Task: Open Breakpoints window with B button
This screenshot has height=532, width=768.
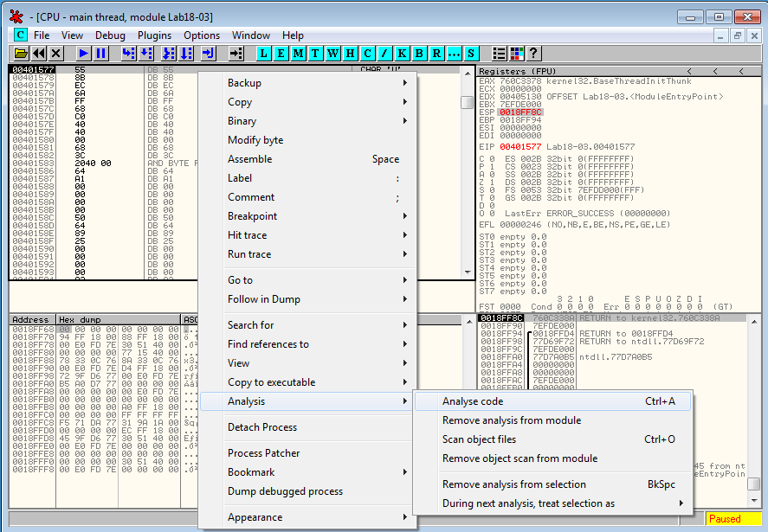Action: (419, 54)
